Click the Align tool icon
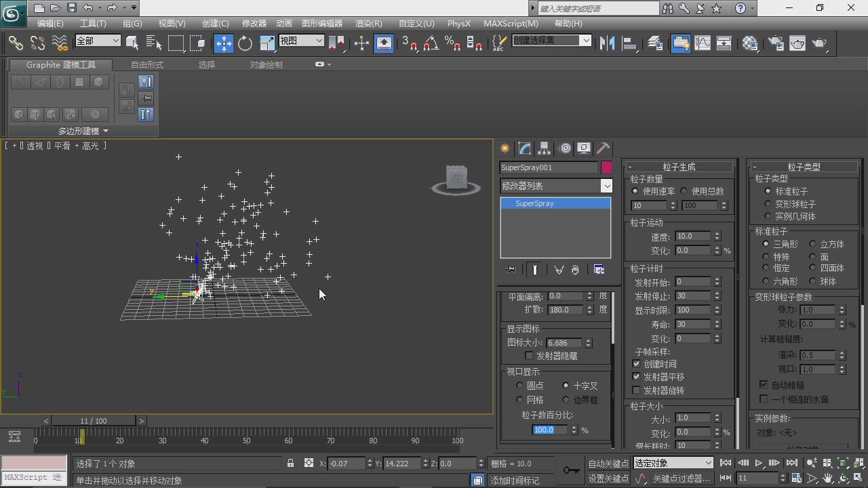 pyautogui.click(x=629, y=43)
